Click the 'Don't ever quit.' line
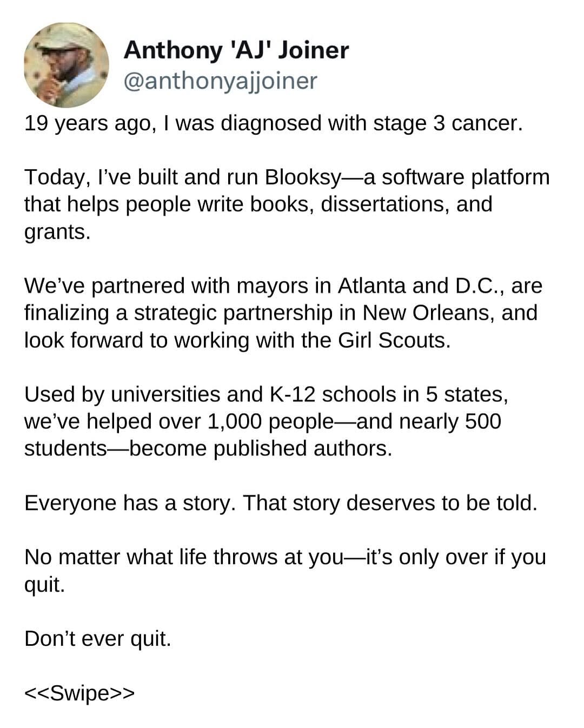The image size is (584, 728). point(98,639)
